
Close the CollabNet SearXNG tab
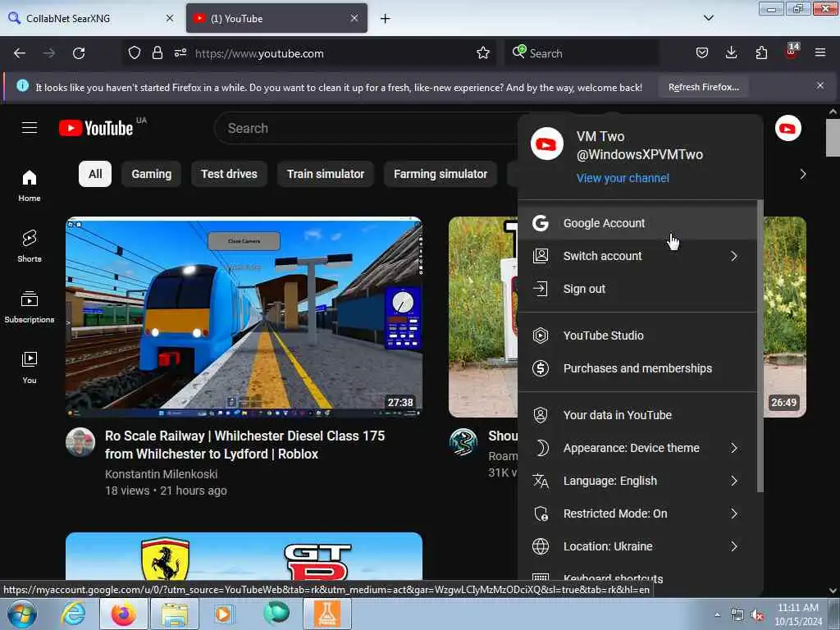point(169,18)
